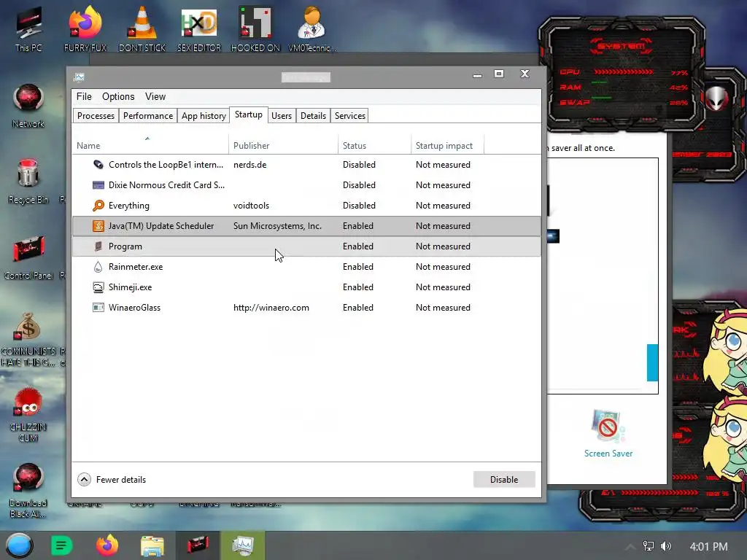Switch to the Services tab
This screenshot has width=747, height=560.
(350, 116)
